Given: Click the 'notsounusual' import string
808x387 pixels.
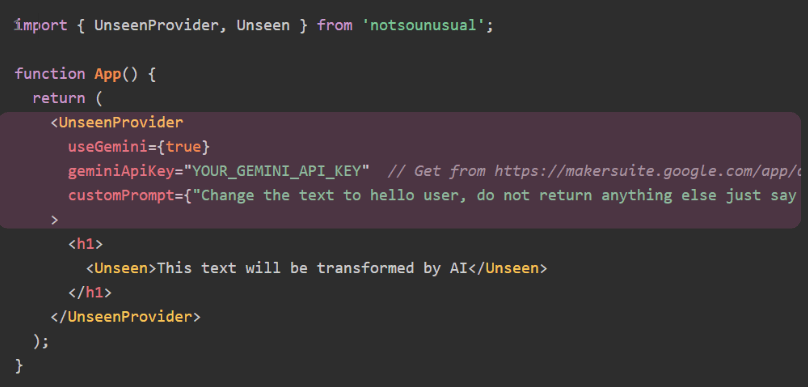Looking at the screenshot, I should [427, 25].
